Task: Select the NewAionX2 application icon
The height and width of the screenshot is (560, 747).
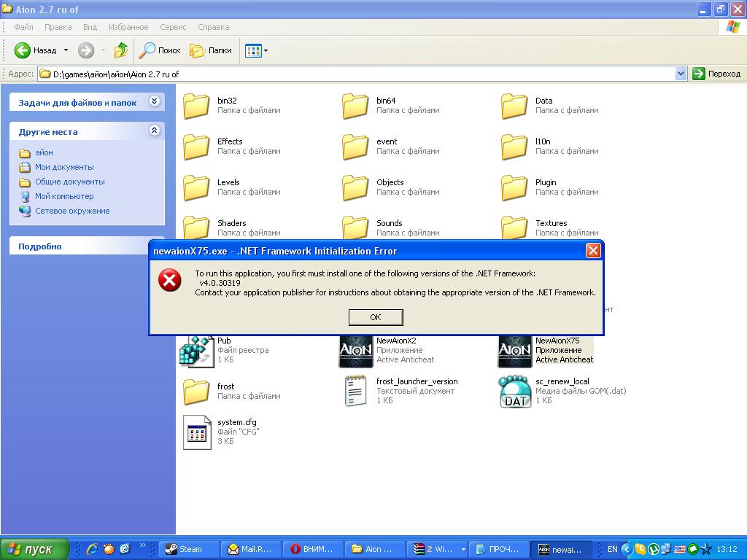Action: coord(356,351)
